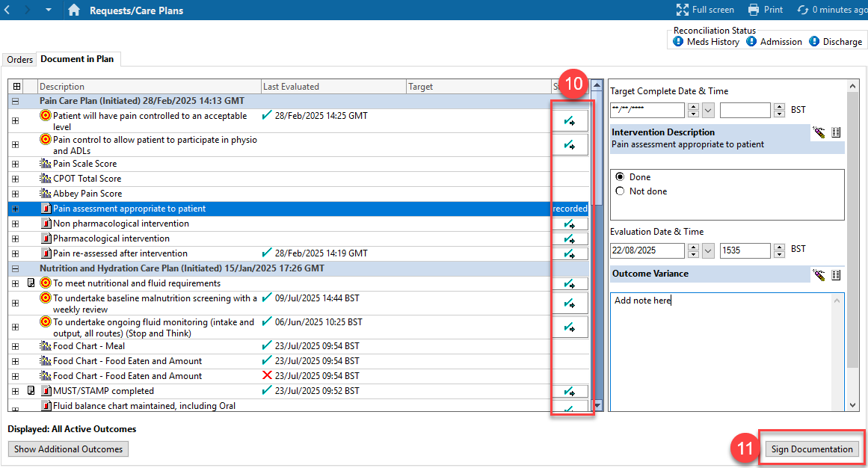Collapse the Pain Care Plan section

[16, 102]
